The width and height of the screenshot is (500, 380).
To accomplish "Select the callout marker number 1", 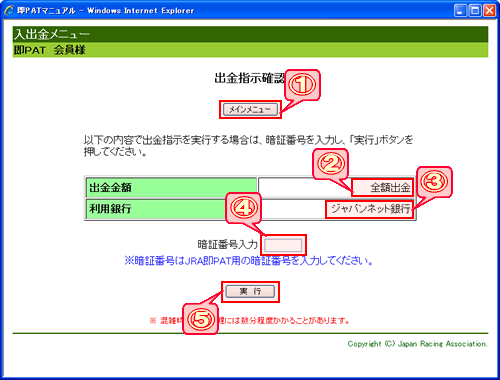I will point(302,85).
